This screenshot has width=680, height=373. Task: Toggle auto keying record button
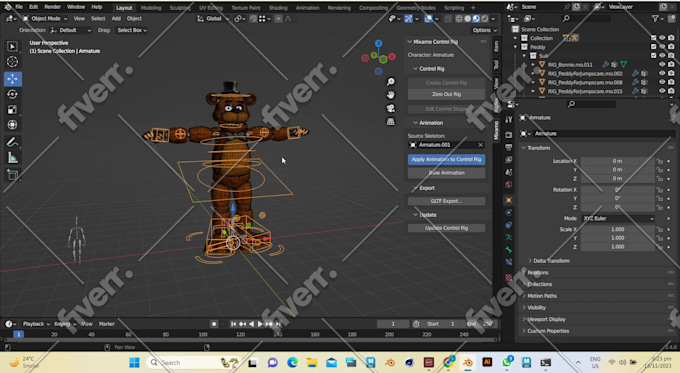[x=214, y=324]
